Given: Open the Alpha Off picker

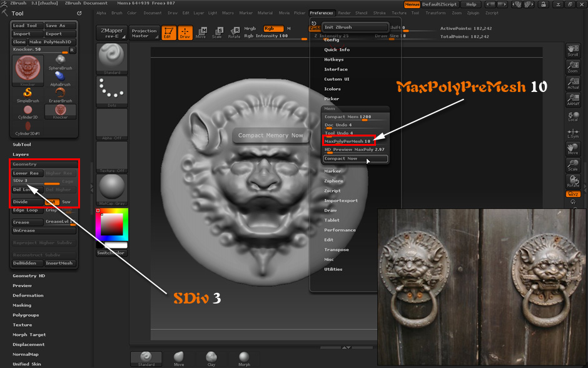Looking at the screenshot, I should click(x=112, y=124).
